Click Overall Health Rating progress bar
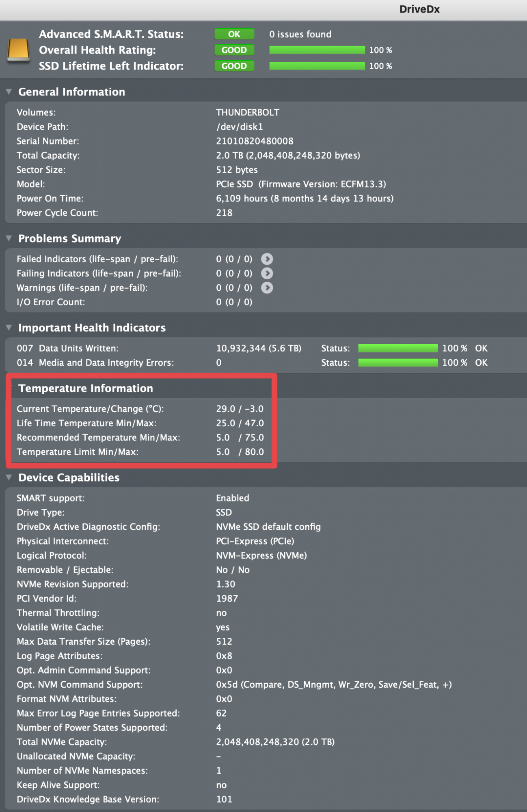This screenshot has height=812, width=527. [x=317, y=50]
